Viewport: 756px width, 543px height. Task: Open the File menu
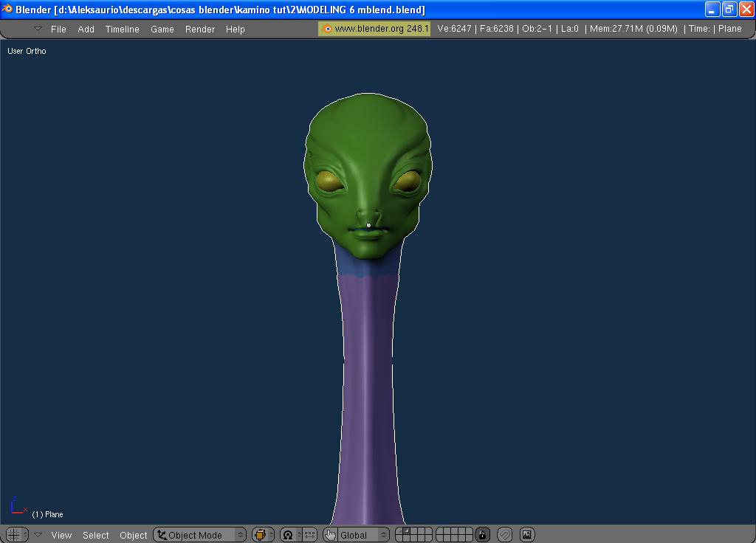tap(58, 30)
